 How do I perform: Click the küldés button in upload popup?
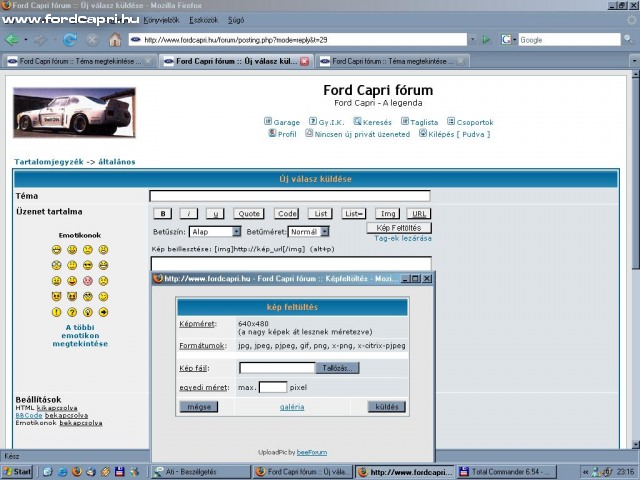(387, 407)
